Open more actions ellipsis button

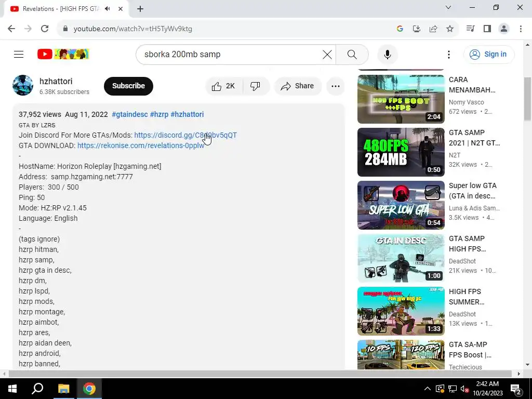[x=336, y=86]
